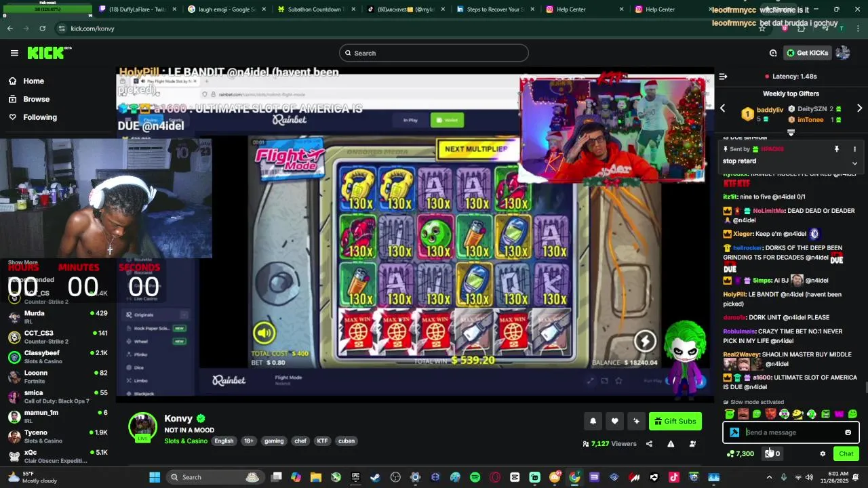Click the chat identity badge icon

734,432
